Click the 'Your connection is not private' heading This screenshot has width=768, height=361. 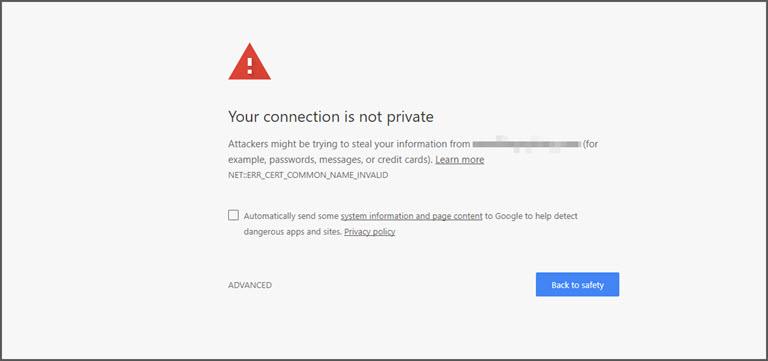(331, 117)
